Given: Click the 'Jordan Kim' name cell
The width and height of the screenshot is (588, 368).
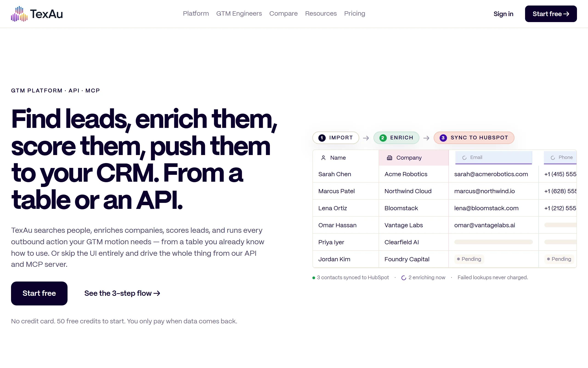Looking at the screenshot, I should point(345,259).
